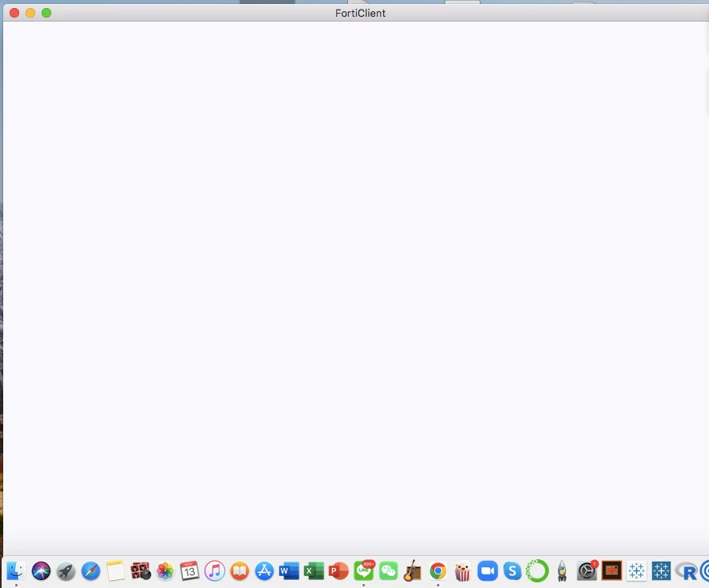Open Skype from the Dock
This screenshot has width=709, height=588.
click(x=512, y=571)
